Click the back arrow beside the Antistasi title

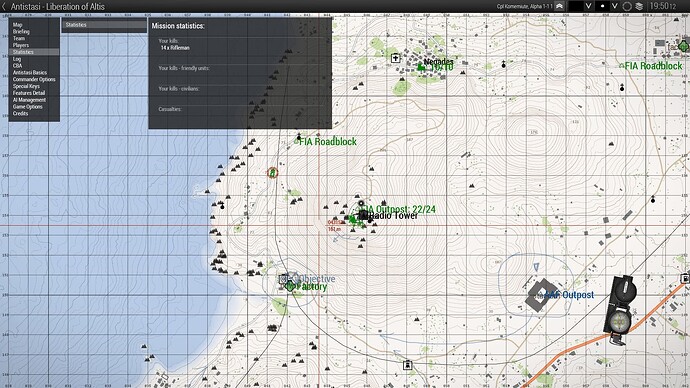[x=4, y=7]
